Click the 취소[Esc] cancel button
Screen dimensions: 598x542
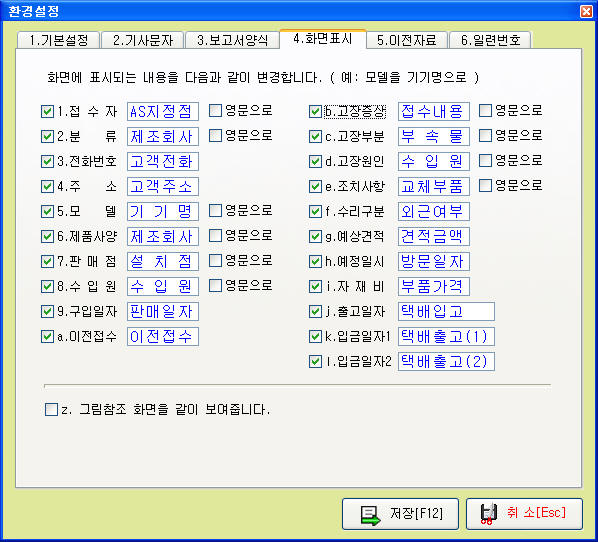pyautogui.click(x=524, y=514)
